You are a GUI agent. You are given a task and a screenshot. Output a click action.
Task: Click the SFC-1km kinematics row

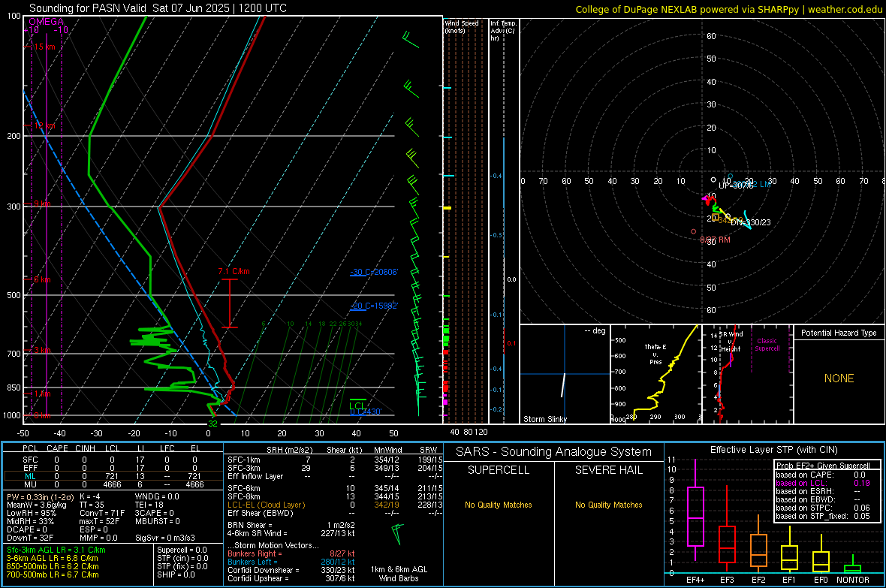click(335, 460)
